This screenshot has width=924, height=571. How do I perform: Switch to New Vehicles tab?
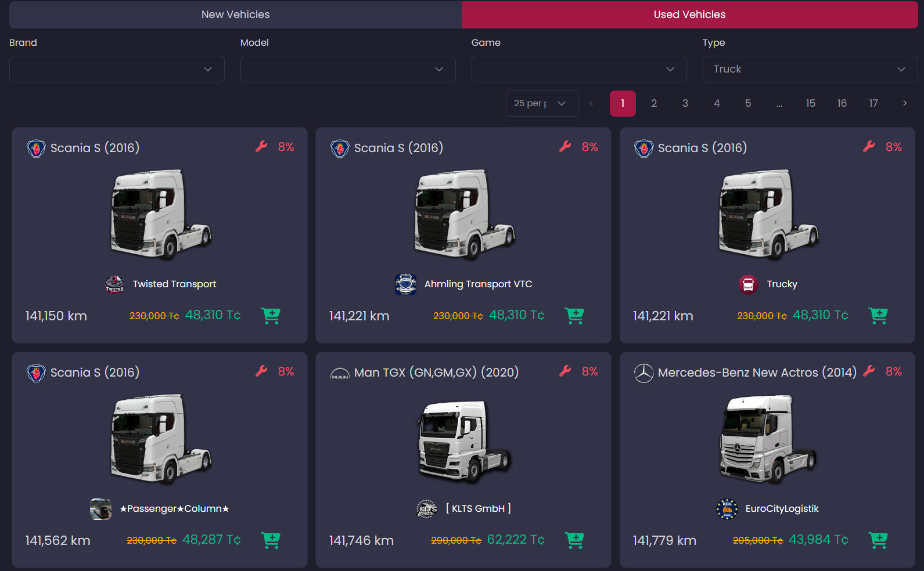pyautogui.click(x=235, y=15)
